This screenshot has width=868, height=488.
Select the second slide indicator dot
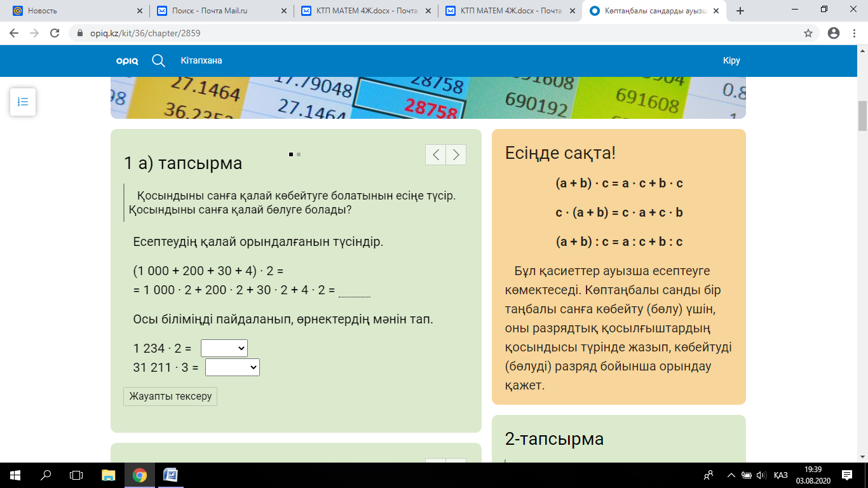point(299,154)
